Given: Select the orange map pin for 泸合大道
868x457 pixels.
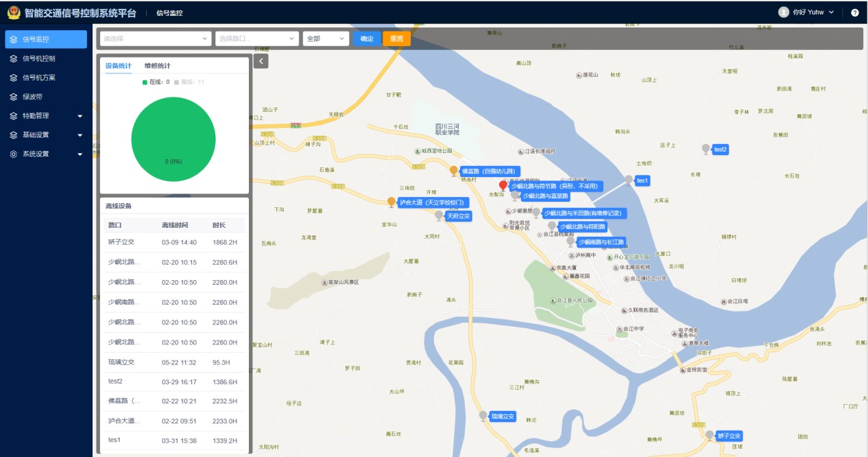Looking at the screenshot, I should (391, 202).
